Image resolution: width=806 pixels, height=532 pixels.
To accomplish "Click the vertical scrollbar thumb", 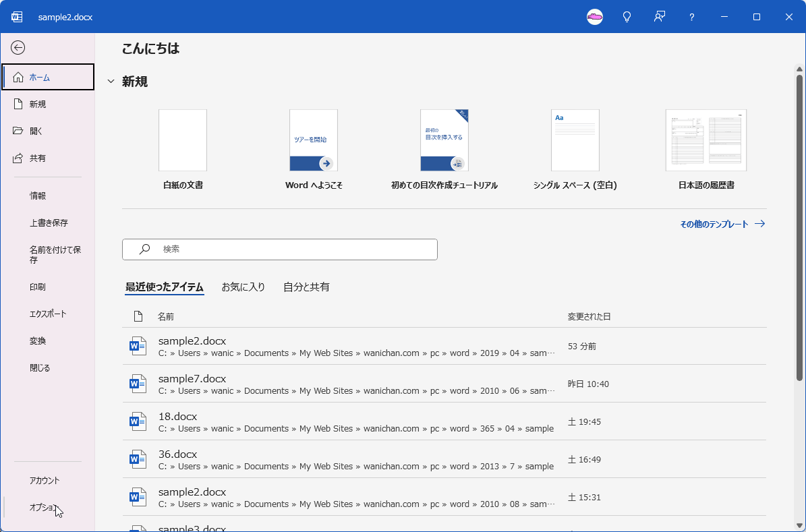I will click(799, 228).
